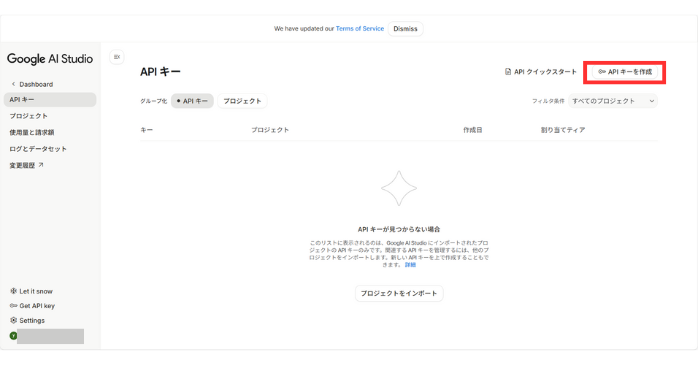The height and width of the screenshot is (365, 698).
Task: Click the グループ化 label
Action: point(154,101)
